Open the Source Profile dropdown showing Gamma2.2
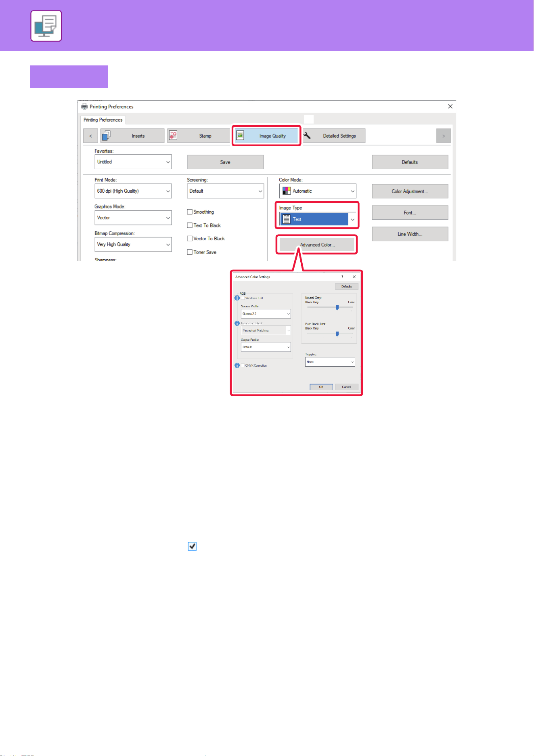 click(x=266, y=314)
